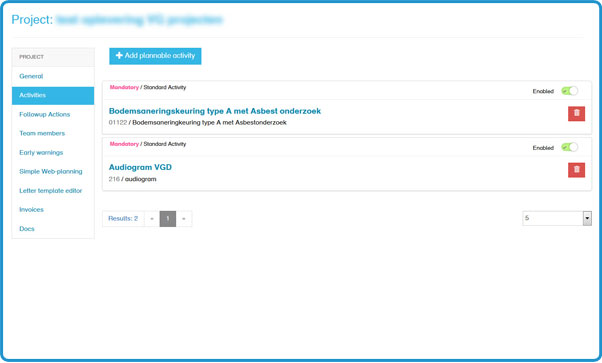The image size is (602, 363).
Task: Go to previous page in pagination
Action: (152, 219)
